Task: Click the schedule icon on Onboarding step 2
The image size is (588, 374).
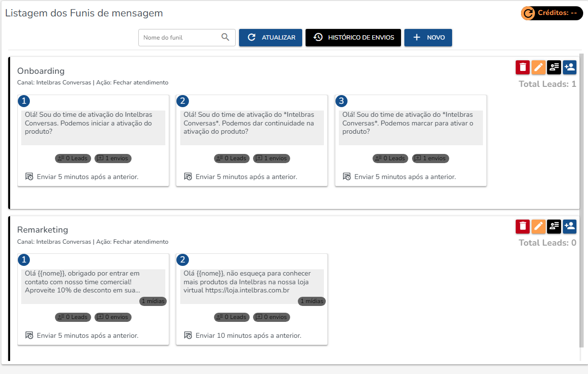Action: click(188, 177)
